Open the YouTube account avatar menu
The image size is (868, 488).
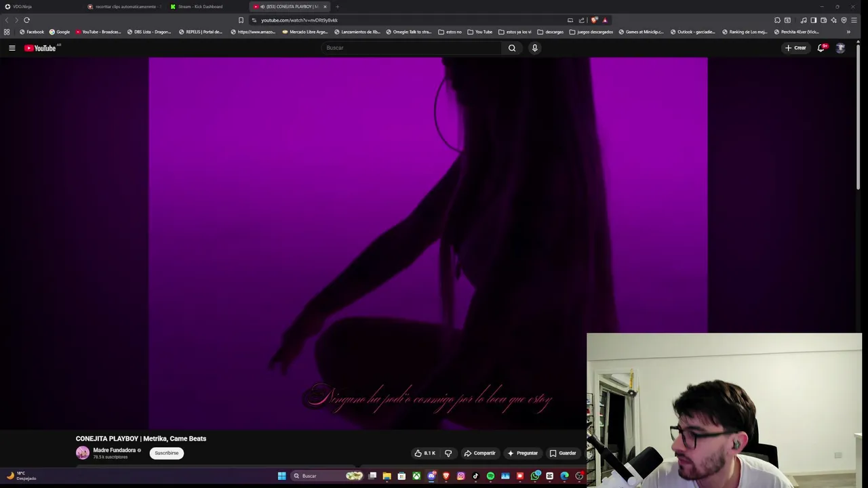[840, 48]
